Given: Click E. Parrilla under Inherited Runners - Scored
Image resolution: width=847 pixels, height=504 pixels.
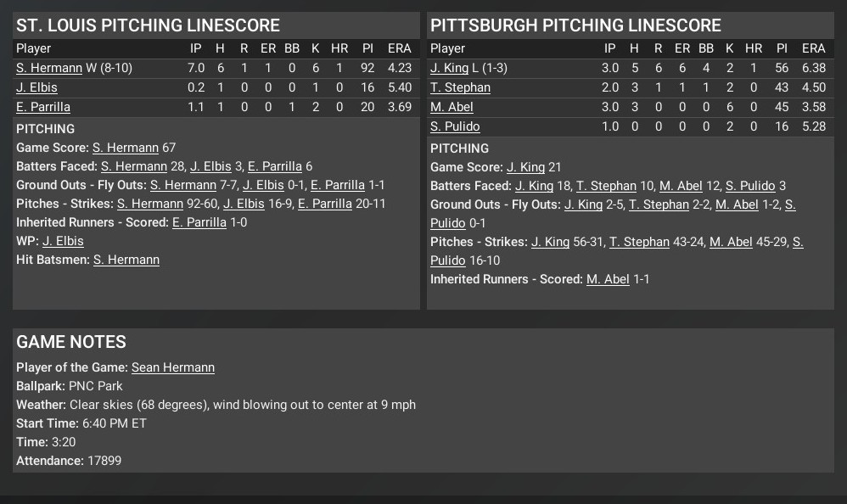Looking at the screenshot, I should (199, 222).
